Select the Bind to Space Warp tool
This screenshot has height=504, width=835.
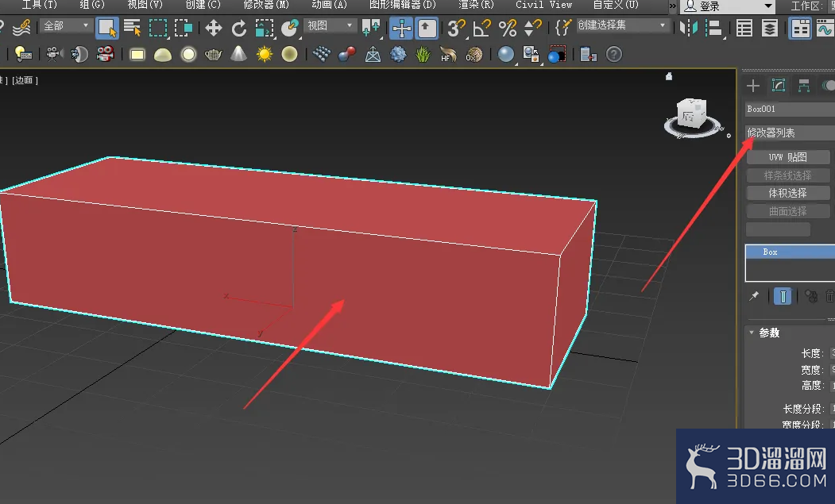(x=21, y=28)
